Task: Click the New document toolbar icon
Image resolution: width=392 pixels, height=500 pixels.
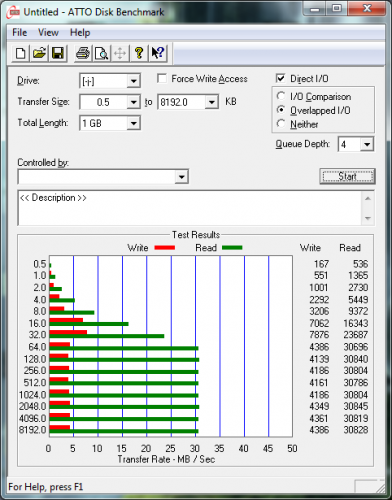Action: [x=20, y=53]
